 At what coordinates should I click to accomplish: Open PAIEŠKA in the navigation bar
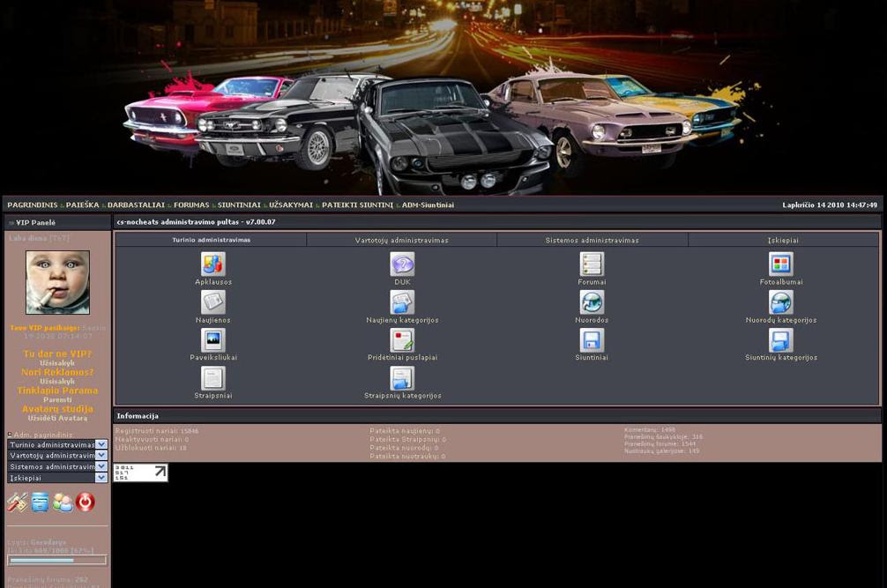coord(82,205)
